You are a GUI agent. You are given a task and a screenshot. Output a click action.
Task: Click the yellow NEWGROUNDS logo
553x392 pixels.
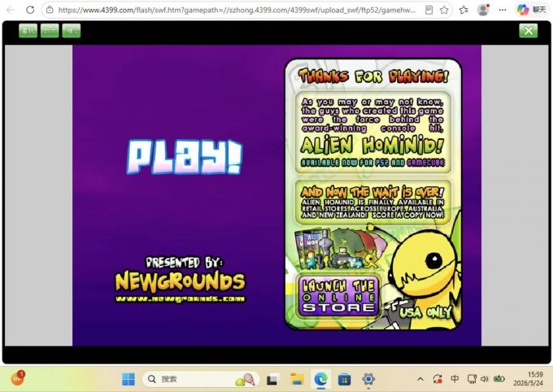click(180, 282)
